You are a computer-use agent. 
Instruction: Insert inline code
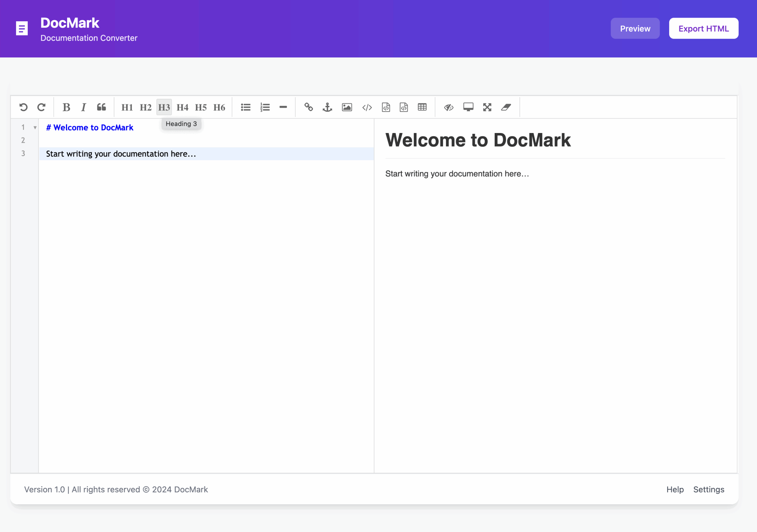pos(366,107)
